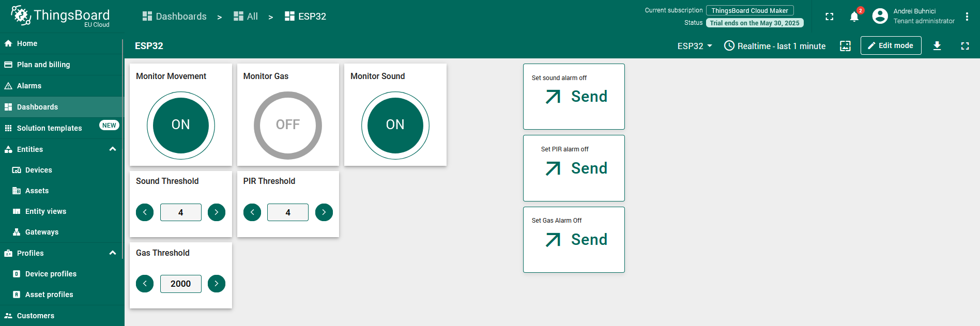Decrease Gas Threshold with left arrow
The height and width of the screenshot is (326, 980).
(x=145, y=284)
